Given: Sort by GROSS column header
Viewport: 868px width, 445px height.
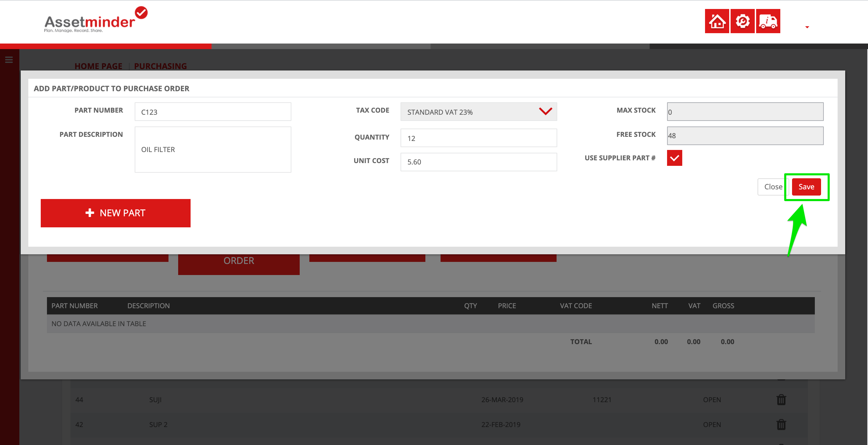Looking at the screenshot, I should pos(723,306).
